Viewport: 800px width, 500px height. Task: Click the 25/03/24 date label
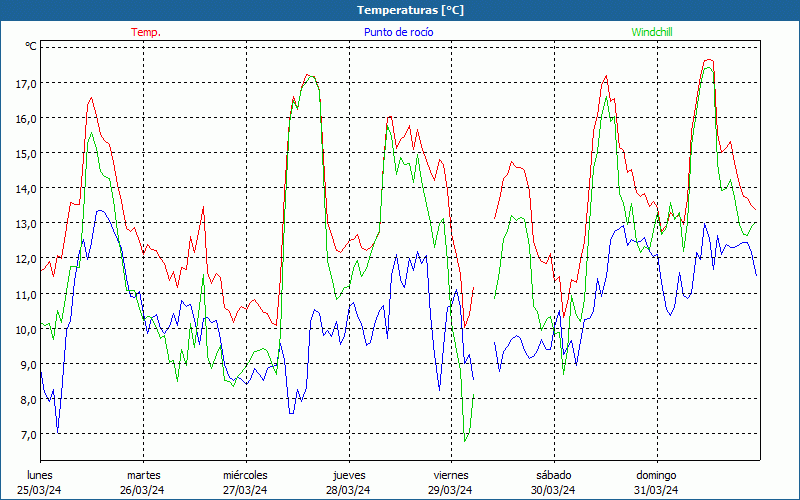tap(39, 490)
